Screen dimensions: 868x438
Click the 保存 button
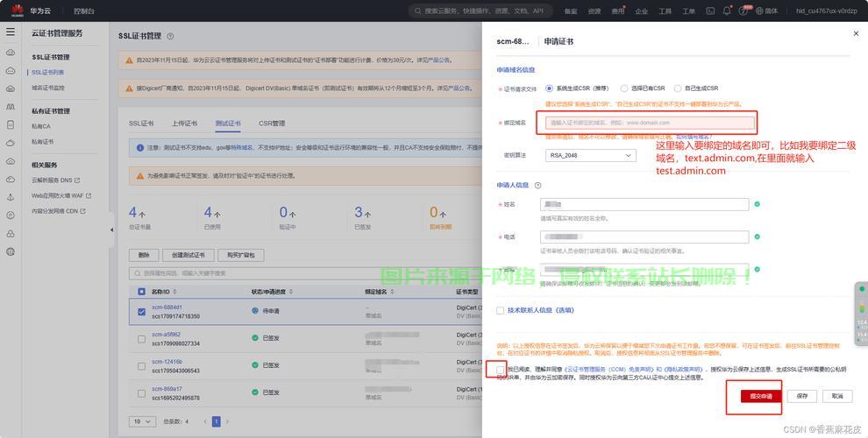[802, 396]
